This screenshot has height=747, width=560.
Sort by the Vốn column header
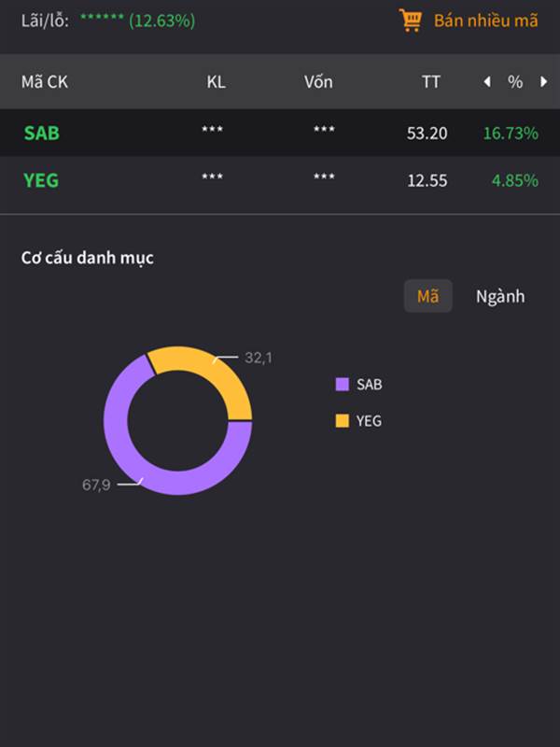coord(318,82)
